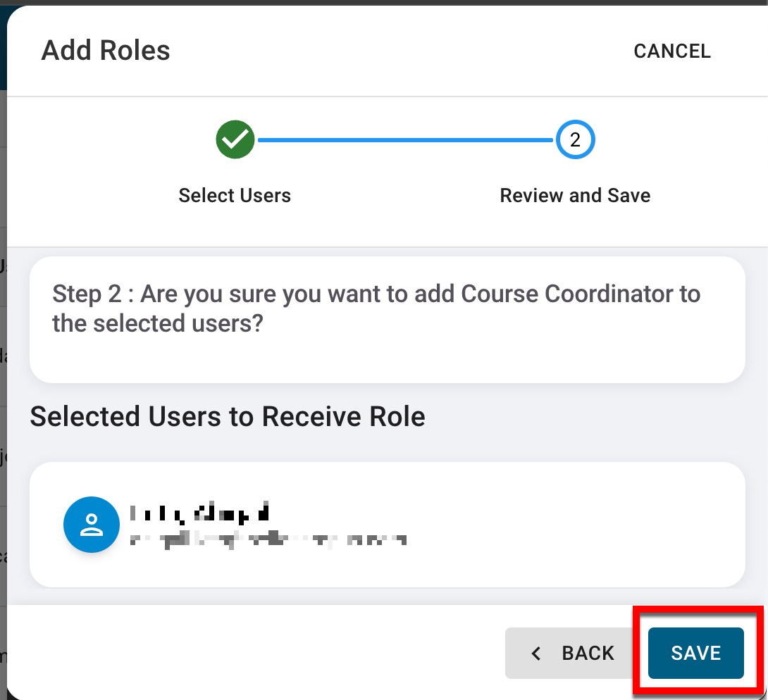Click the left chevron on Back

coord(537,654)
